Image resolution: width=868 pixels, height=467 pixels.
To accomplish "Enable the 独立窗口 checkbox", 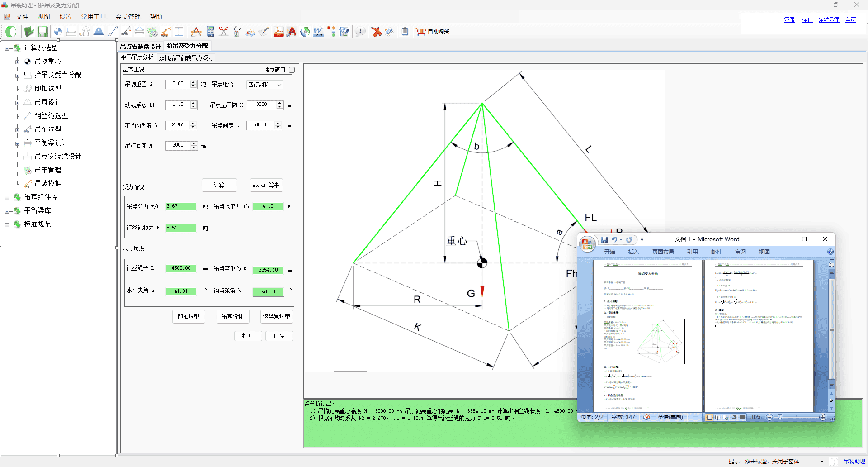I will (292, 70).
